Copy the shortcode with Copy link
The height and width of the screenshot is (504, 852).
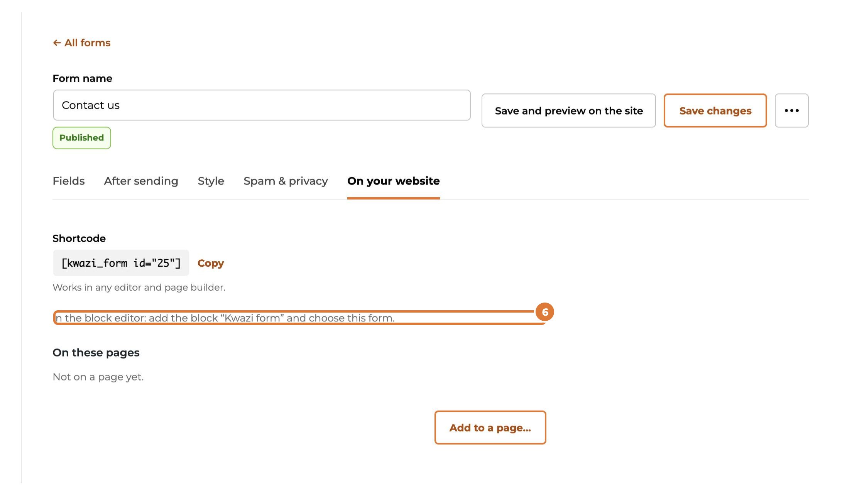[210, 263]
